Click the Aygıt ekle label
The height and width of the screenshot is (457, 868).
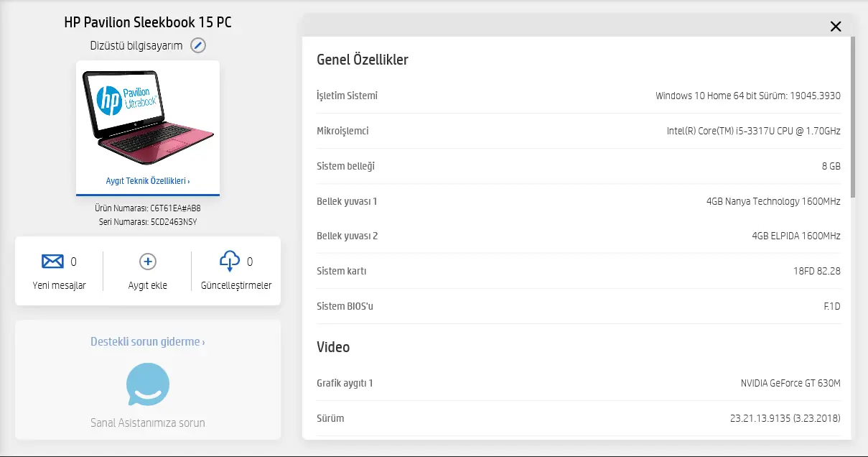point(148,285)
